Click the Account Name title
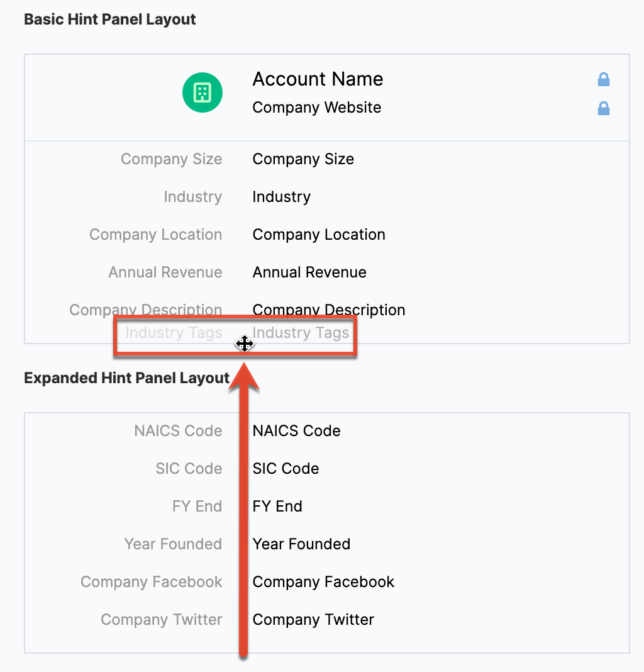This screenshot has height=672, width=644. pos(318,79)
